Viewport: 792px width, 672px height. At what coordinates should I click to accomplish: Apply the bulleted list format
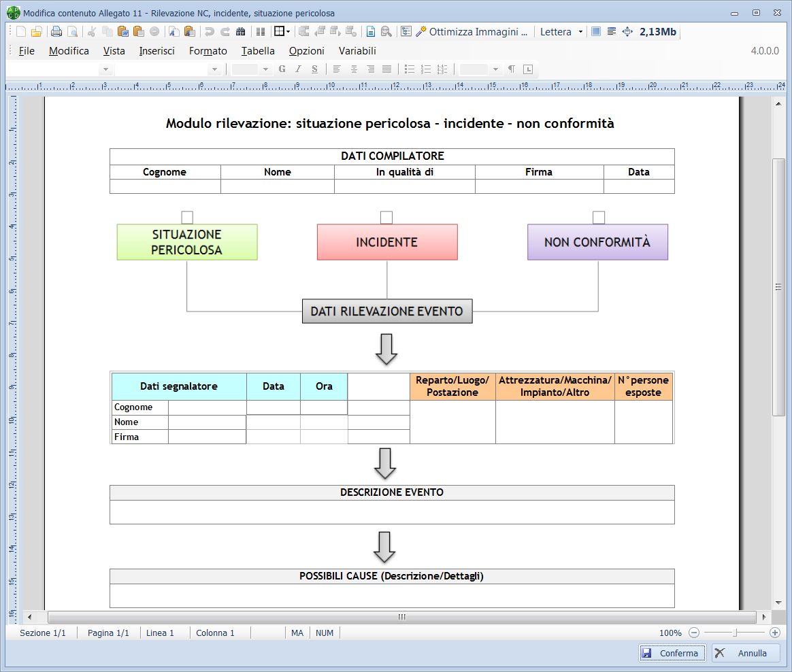pos(410,69)
